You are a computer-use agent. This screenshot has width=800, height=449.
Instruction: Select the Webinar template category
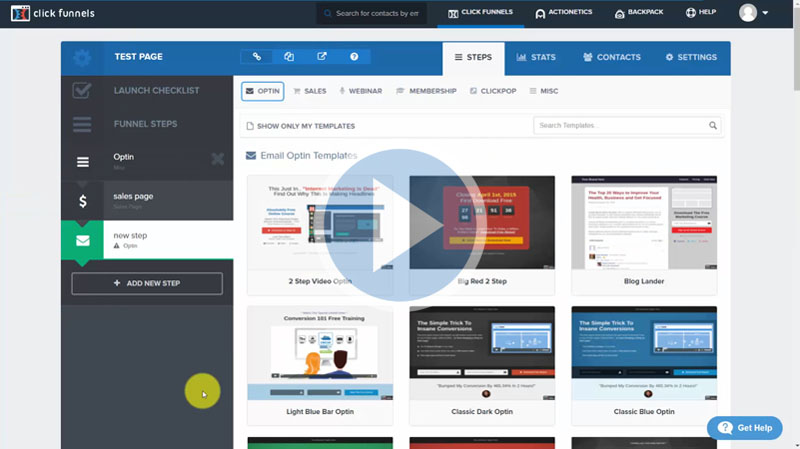[x=361, y=91]
